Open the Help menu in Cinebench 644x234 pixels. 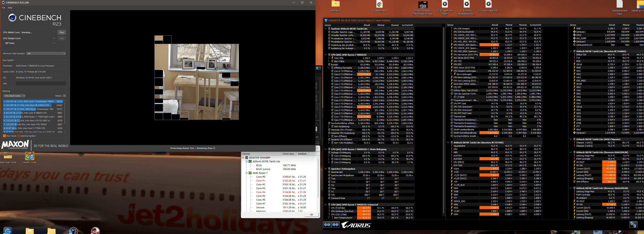pyautogui.click(x=10, y=8)
